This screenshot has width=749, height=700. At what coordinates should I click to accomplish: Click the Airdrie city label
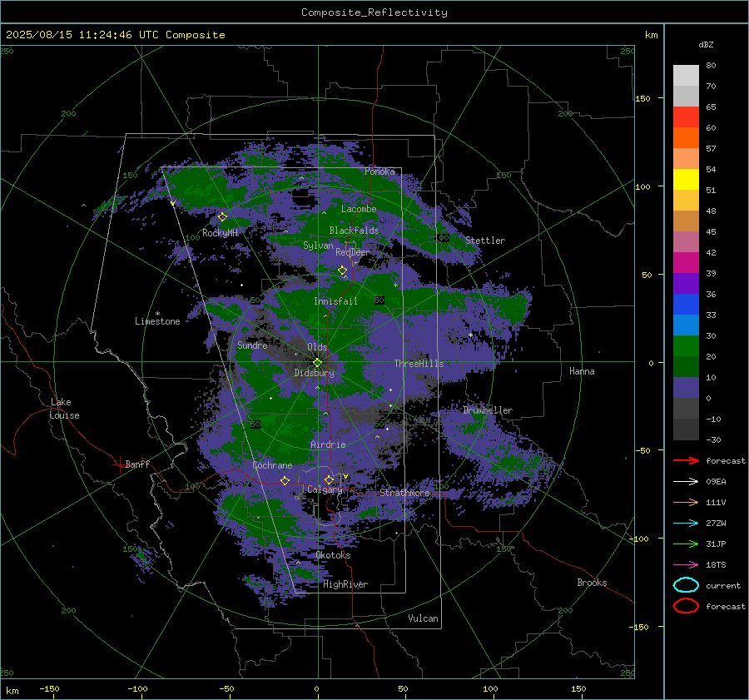(328, 444)
